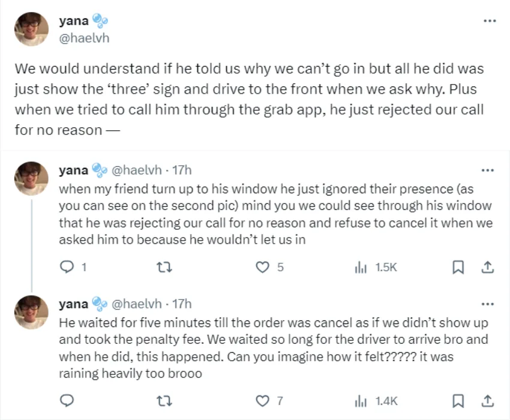Click reply icon on the 'when my friend' tweet

point(68,268)
